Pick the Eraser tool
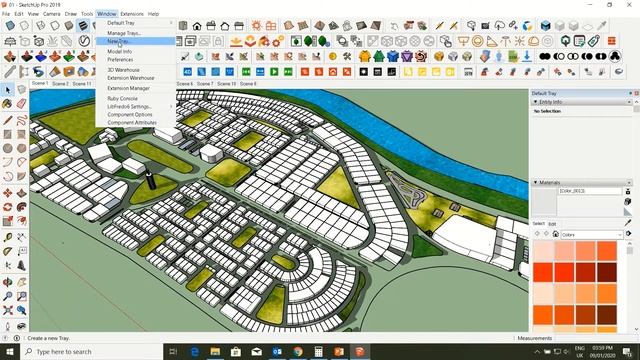The width and height of the screenshot is (640, 360). click(22, 104)
